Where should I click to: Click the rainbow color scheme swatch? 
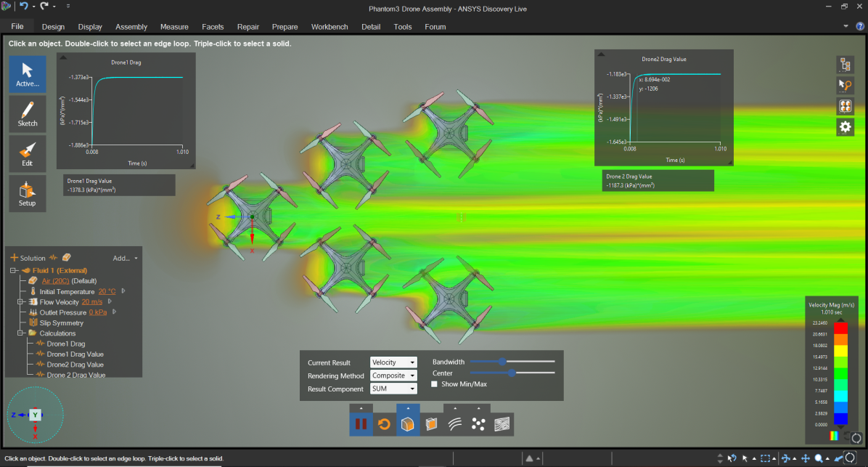pos(834,436)
